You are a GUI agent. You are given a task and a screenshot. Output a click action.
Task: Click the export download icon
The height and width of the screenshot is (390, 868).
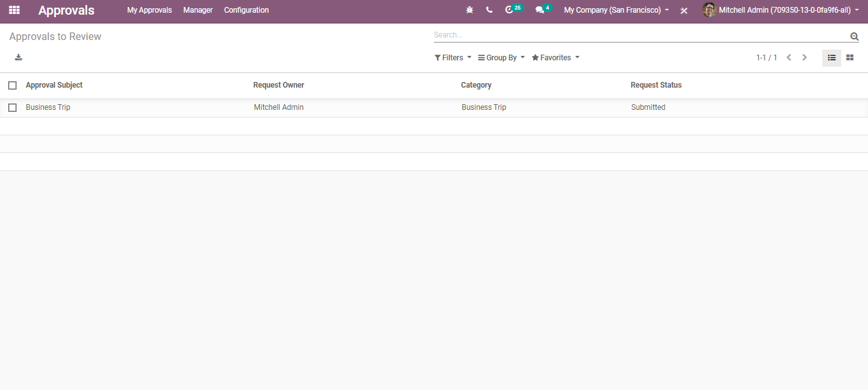[18, 57]
